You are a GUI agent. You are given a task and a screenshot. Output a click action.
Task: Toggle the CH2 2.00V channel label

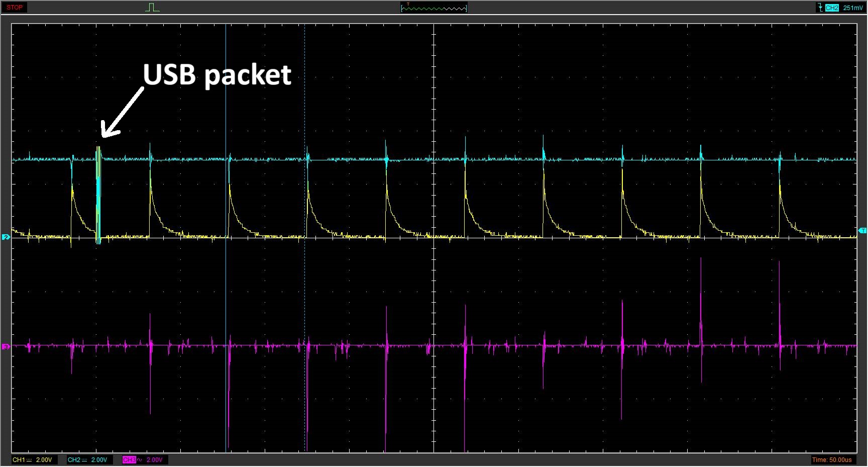pyautogui.click(x=87, y=459)
